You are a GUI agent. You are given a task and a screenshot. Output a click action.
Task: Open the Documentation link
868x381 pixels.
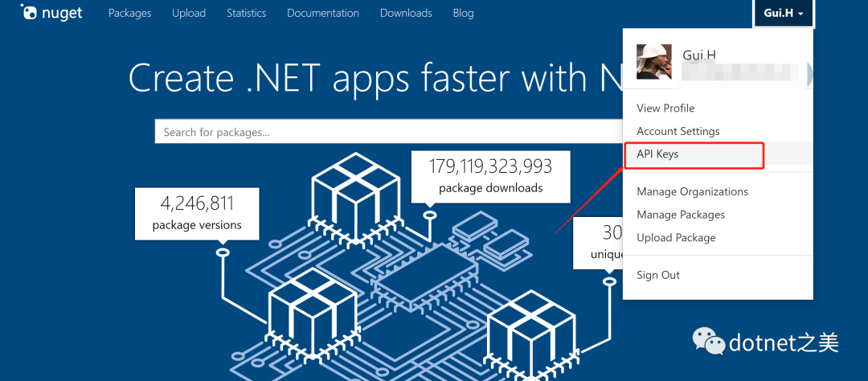pos(323,14)
